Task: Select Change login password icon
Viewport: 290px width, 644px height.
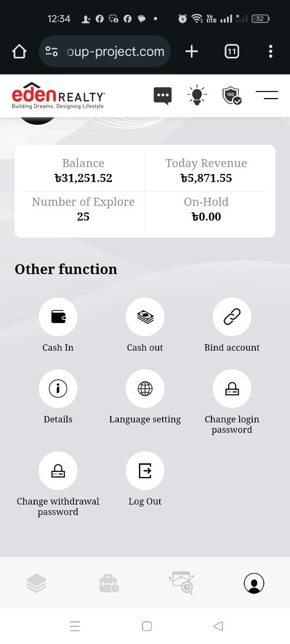Action: point(232,388)
